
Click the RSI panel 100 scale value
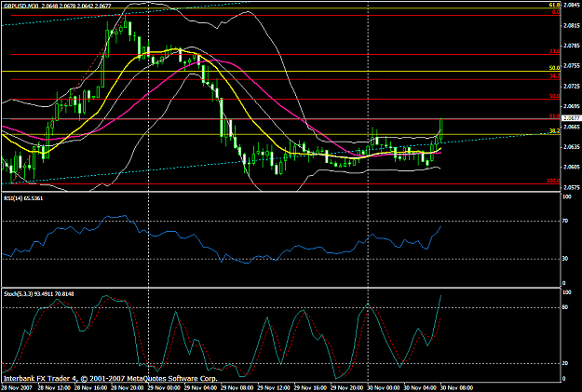567,196
